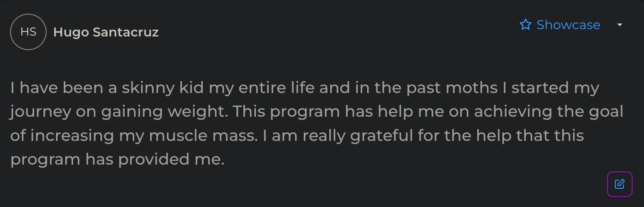The image size is (644, 207).
Task: Select the Hugo Santacruz author name
Action: click(106, 32)
